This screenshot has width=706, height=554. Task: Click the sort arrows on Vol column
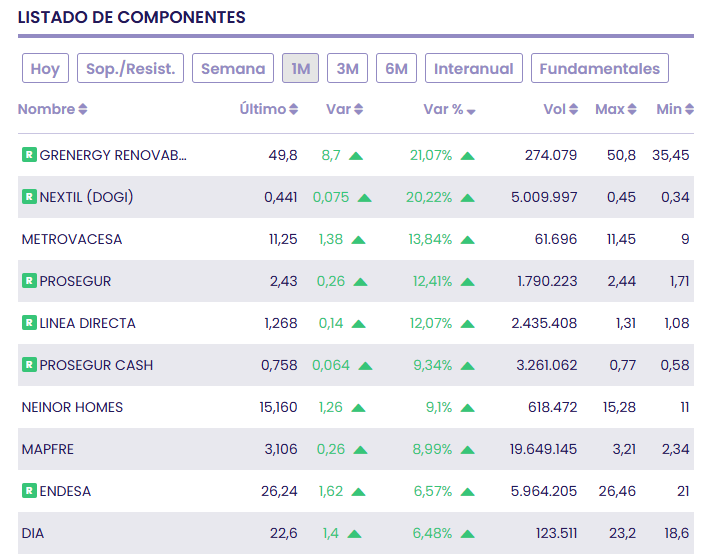pos(574,109)
